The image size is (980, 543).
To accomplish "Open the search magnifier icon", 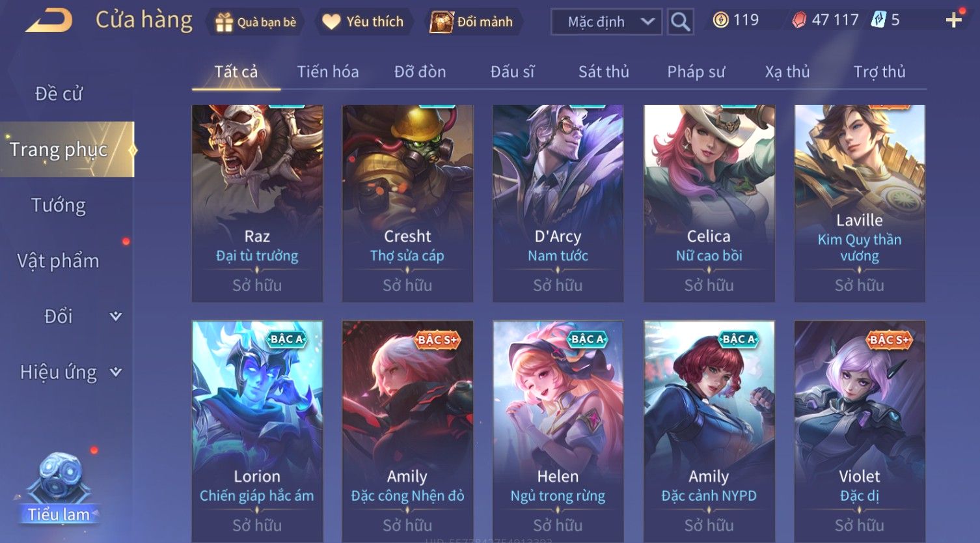I will point(680,21).
